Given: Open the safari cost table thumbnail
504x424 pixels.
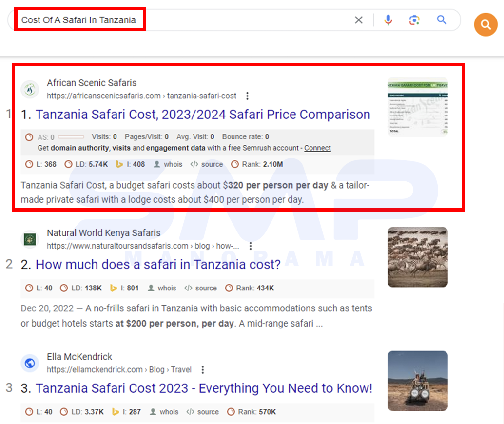Looking at the screenshot, I should (418, 107).
